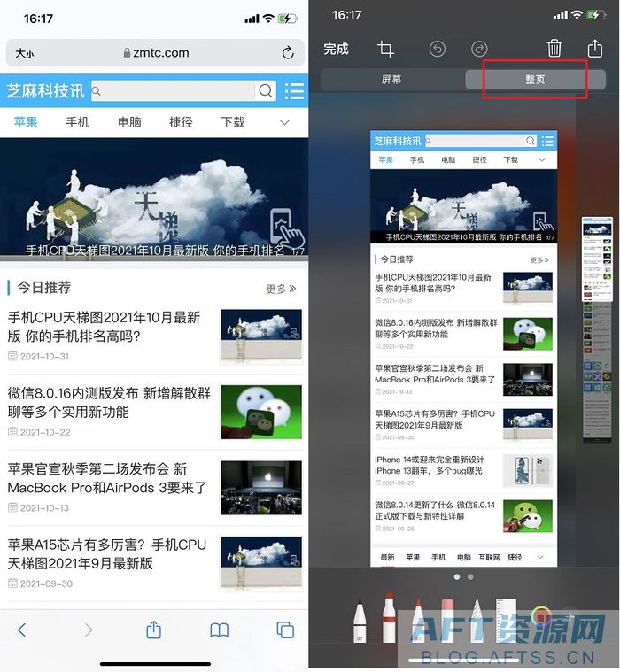Screen dimensions: 620x672
Task: Reload the zmtc.com page
Action: pos(287,53)
